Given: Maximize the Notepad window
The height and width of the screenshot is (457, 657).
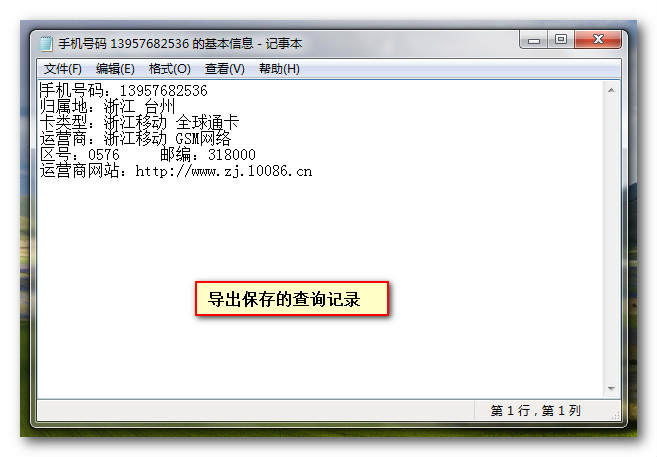Looking at the screenshot, I should point(561,39).
